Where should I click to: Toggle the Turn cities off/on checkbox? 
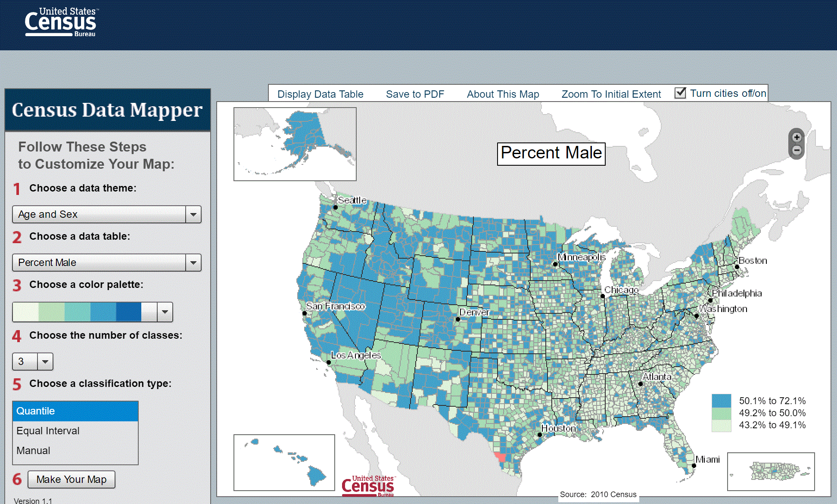[680, 93]
